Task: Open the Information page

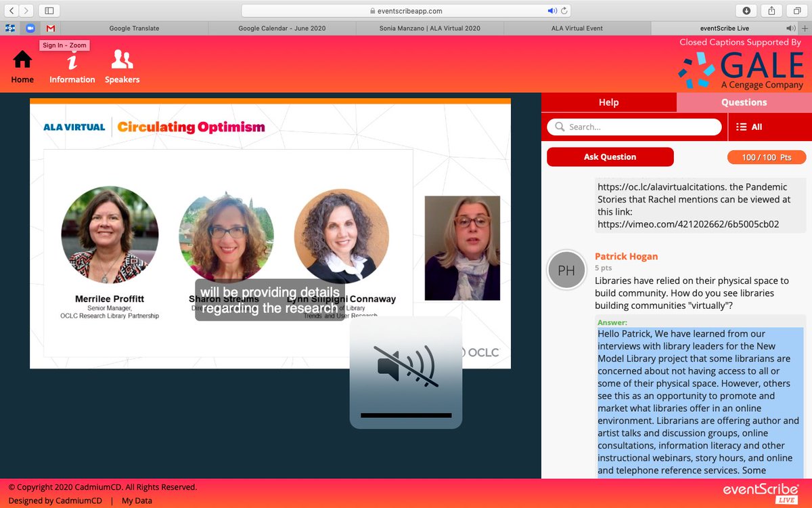Action: click(x=72, y=66)
